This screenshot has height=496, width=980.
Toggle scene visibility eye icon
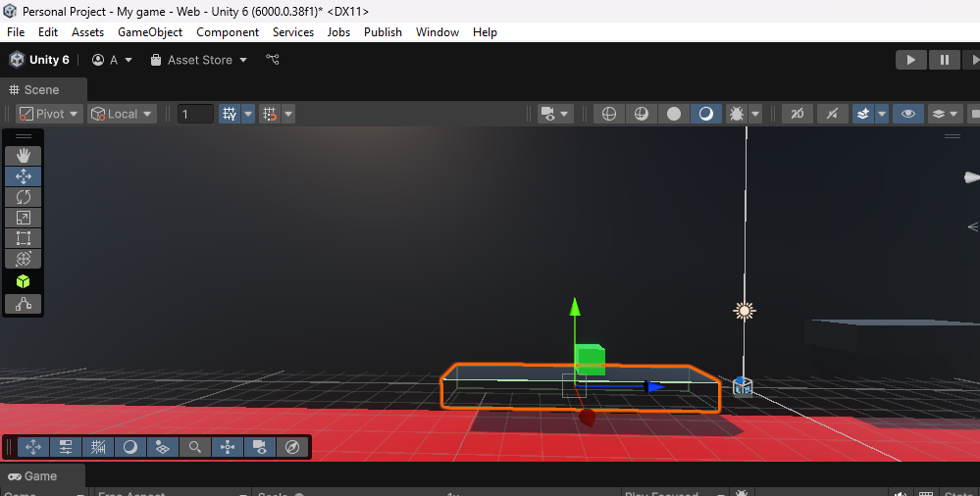908,114
